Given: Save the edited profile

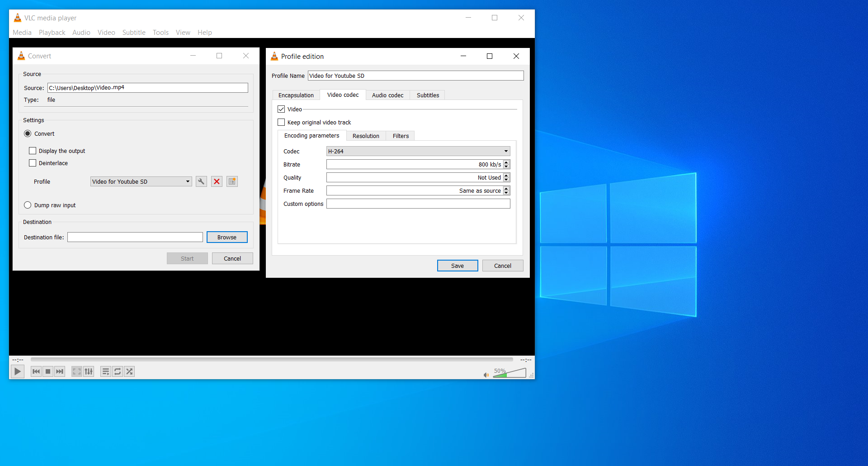Looking at the screenshot, I should pos(457,266).
